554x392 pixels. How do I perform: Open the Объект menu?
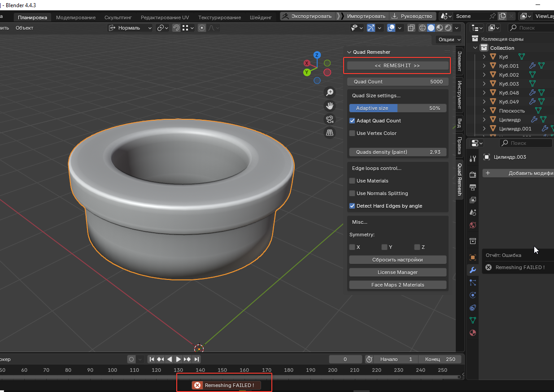click(24, 28)
